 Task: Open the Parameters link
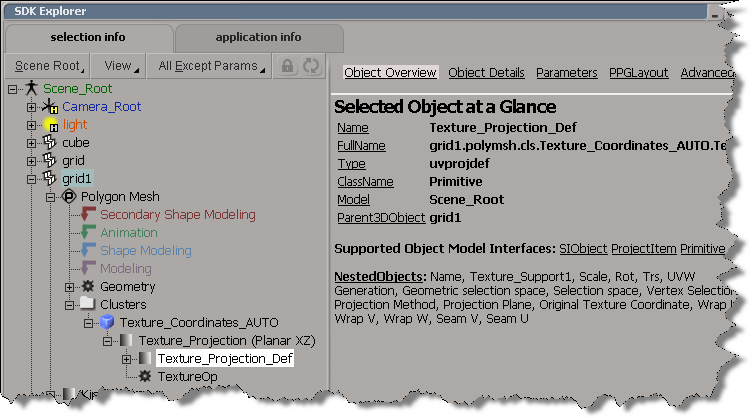point(566,73)
